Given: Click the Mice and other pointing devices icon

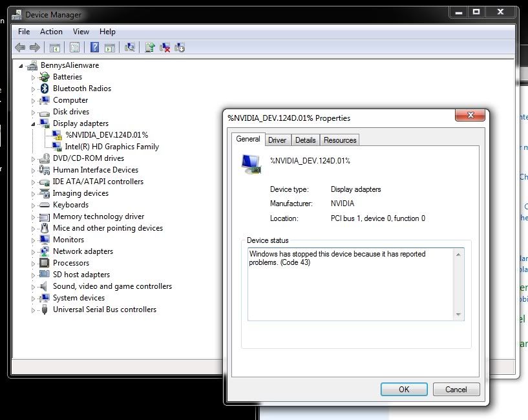Looking at the screenshot, I should pos(45,228).
